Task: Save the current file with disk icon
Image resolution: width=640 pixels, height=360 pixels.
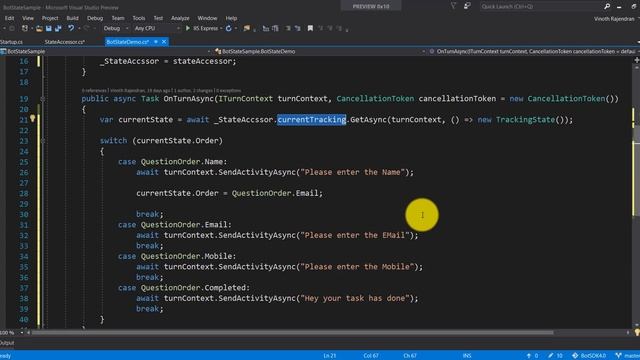Action: coord(49,28)
